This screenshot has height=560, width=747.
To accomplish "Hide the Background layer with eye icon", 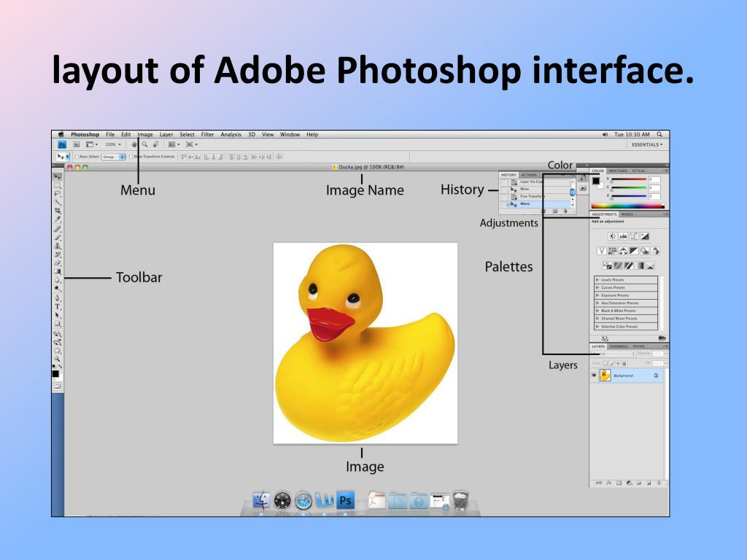I will [594, 376].
